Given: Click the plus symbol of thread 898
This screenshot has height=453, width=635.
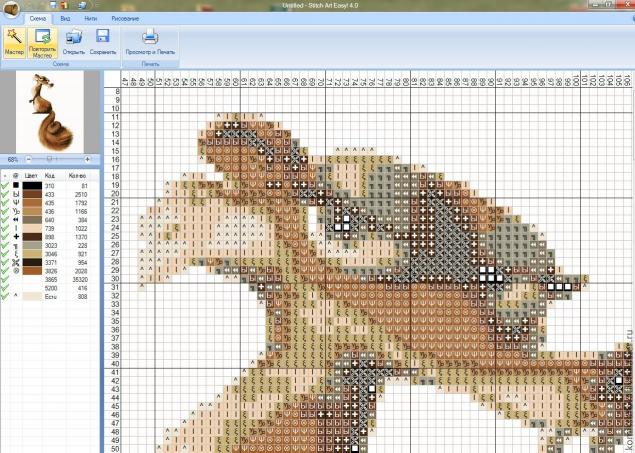Looking at the screenshot, I should (16, 237).
